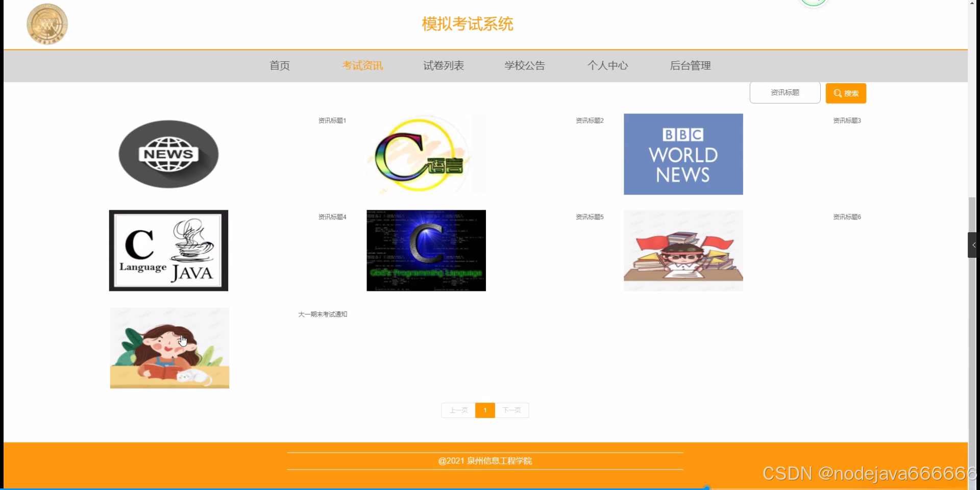
Task: Open the C语言 logo thumbnail
Action: pyautogui.click(x=426, y=154)
